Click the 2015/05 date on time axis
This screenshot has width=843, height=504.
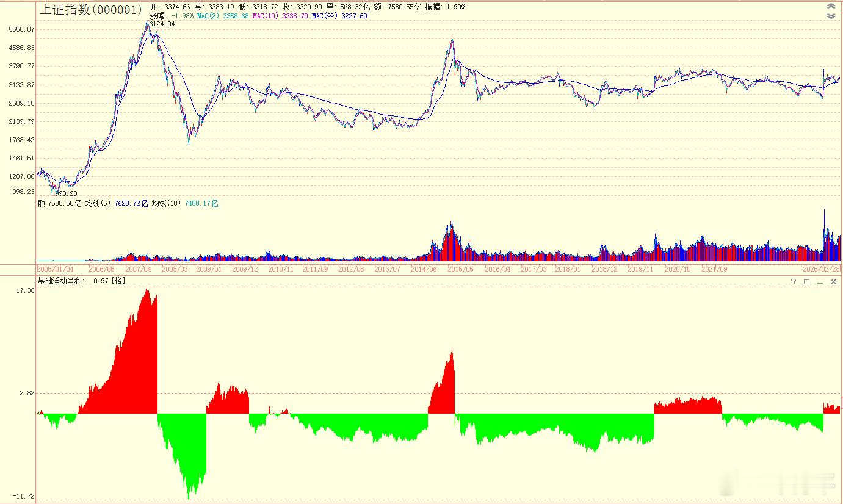coord(460,269)
